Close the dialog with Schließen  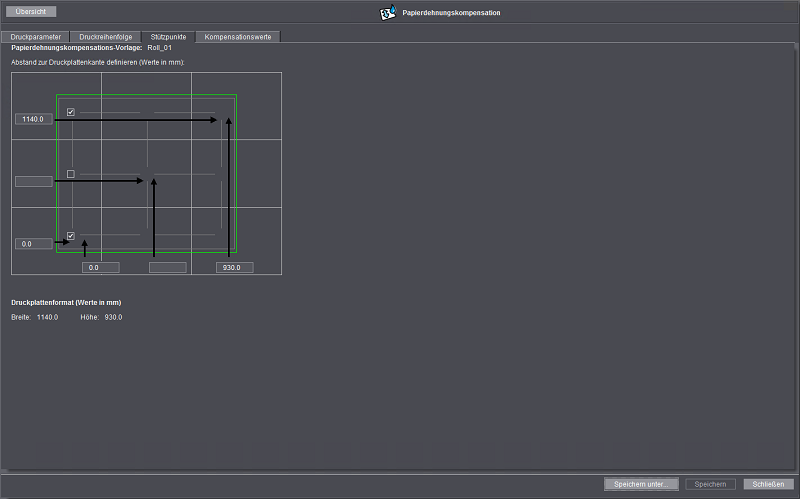click(x=767, y=484)
